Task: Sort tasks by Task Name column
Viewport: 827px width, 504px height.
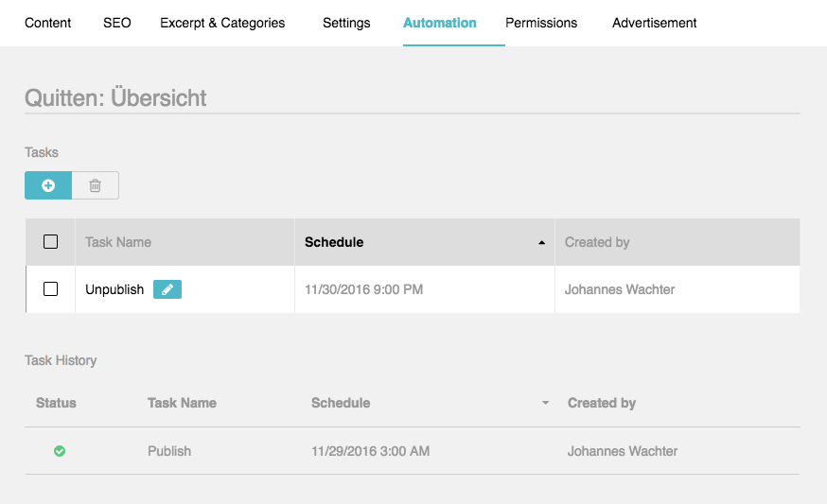Action: coord(118,242)
